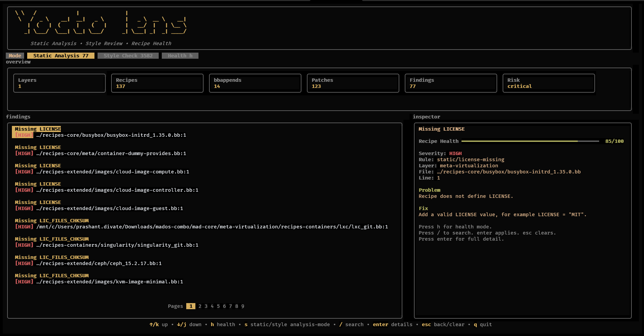Image resolution: width=644 pixels, height=336 pixels.
Task: Click the Recipe Health progress bar
Action: click(x=530, y=141)
